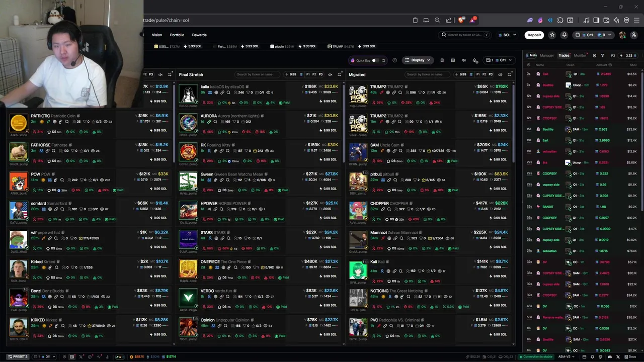Click browser share icon in address bar
This screenshot has width=644, height=362.
tap(449, 20)
